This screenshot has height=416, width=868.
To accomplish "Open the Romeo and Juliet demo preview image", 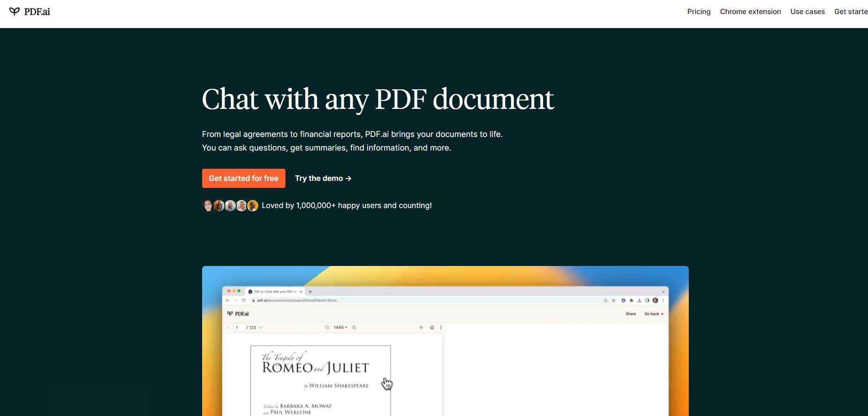I will pos(445,341).
